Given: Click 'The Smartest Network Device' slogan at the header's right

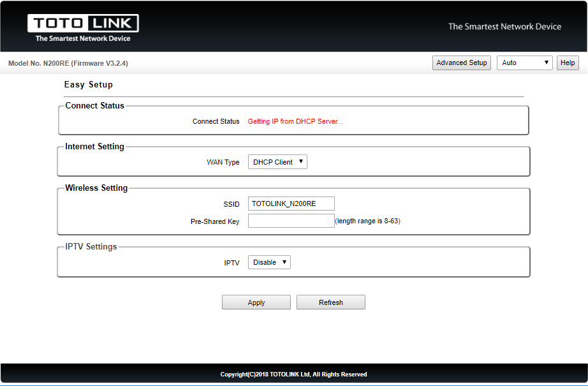Looking at the screenshot, I should point(504,26).
